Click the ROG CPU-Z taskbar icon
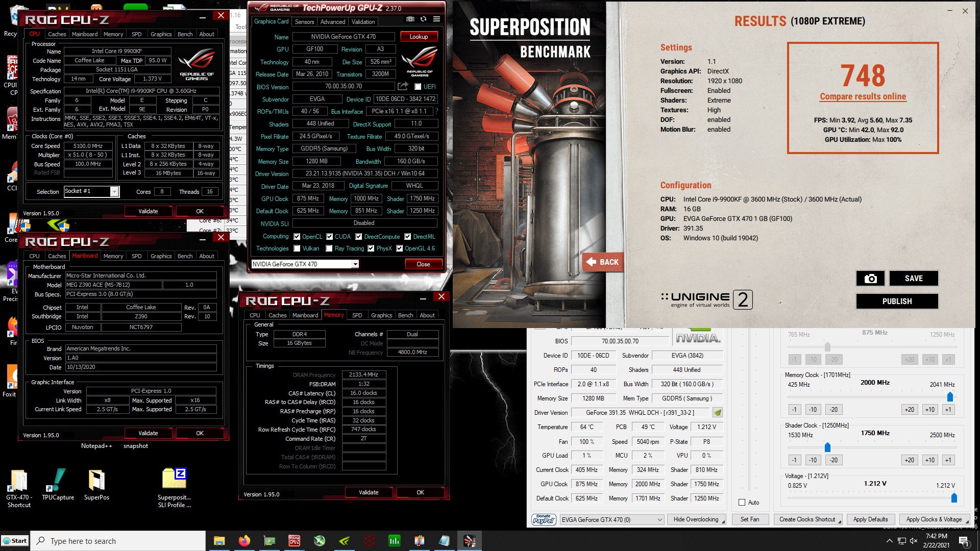The width and height of the screenshot is (980, 551). click(295, 541)
